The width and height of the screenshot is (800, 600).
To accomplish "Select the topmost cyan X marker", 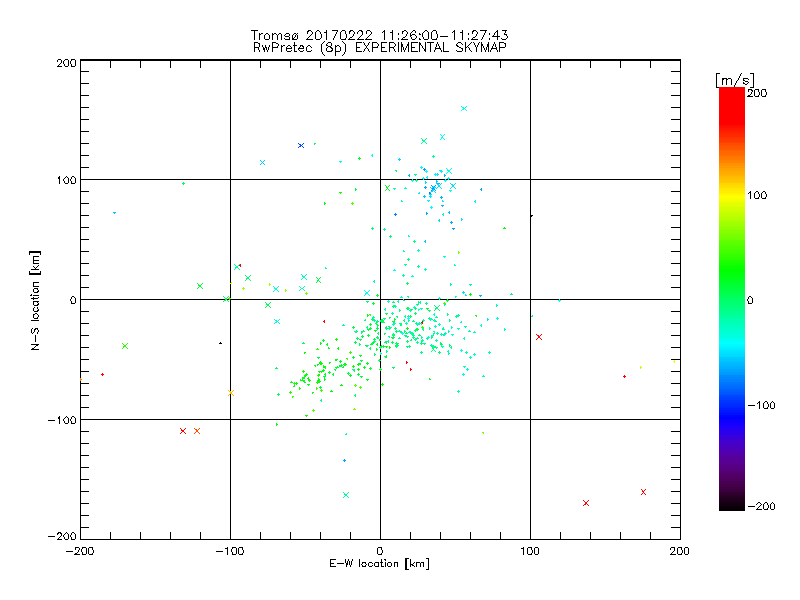I will point(464,108).
